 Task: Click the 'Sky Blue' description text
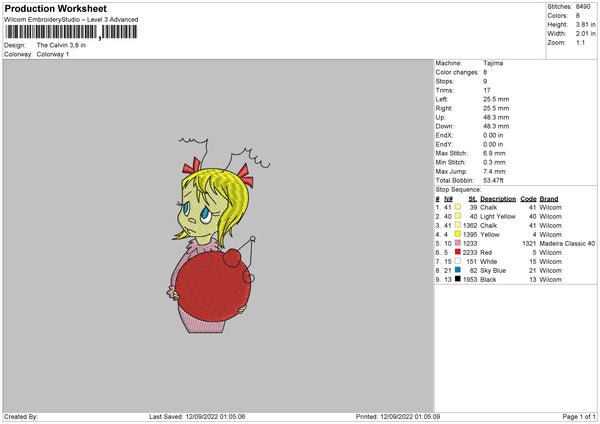(x=493, y=271)
